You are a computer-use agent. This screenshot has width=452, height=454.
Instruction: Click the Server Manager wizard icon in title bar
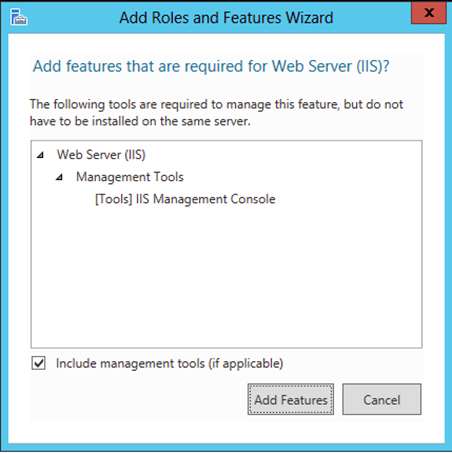pyautogui.click(x=18, y=17)
